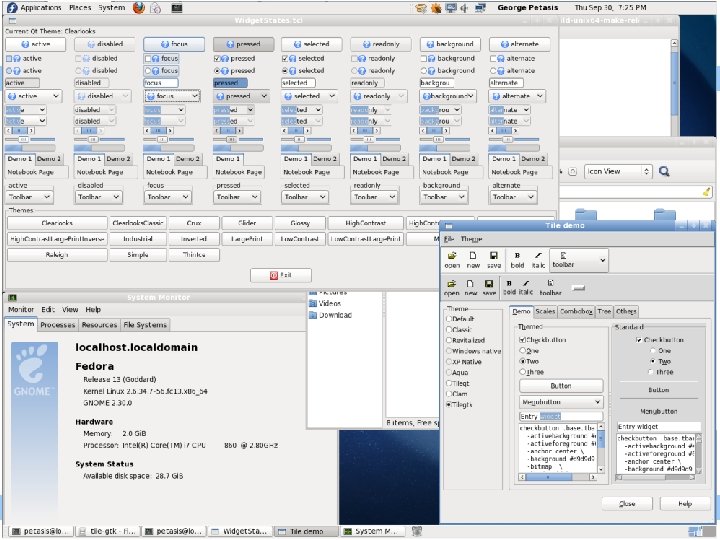The width and height of the screenshot is (720, 540).
Task: Click the save icon in Tile demo toolbar
Action: click(493, 256)
